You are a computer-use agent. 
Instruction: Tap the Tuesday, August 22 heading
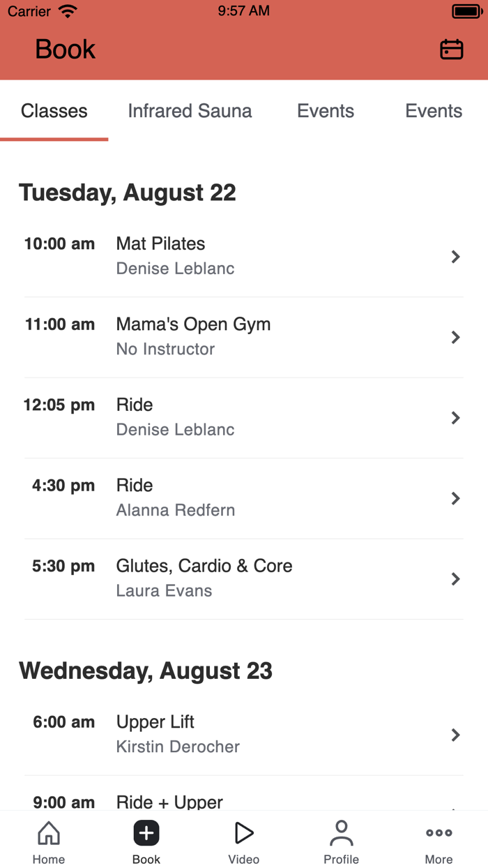pos(128,193)
